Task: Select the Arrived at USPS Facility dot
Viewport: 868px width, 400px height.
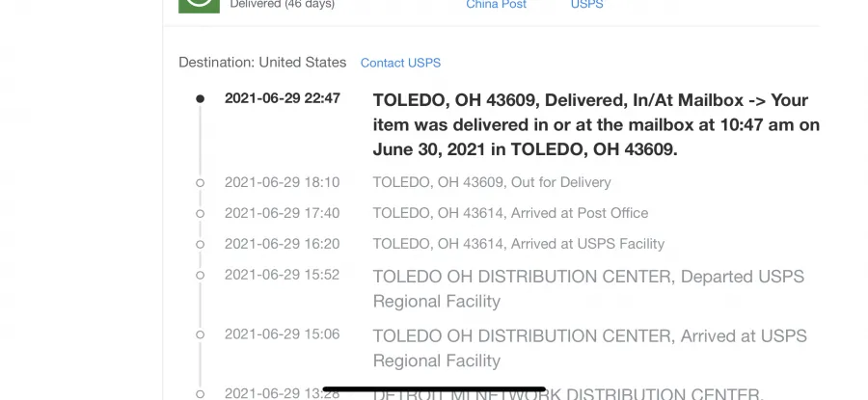Action: pos(200,245)
